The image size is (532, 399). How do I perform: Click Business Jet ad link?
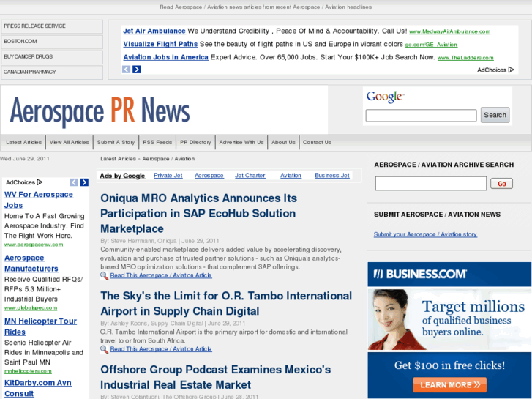(x=332, y=176)
